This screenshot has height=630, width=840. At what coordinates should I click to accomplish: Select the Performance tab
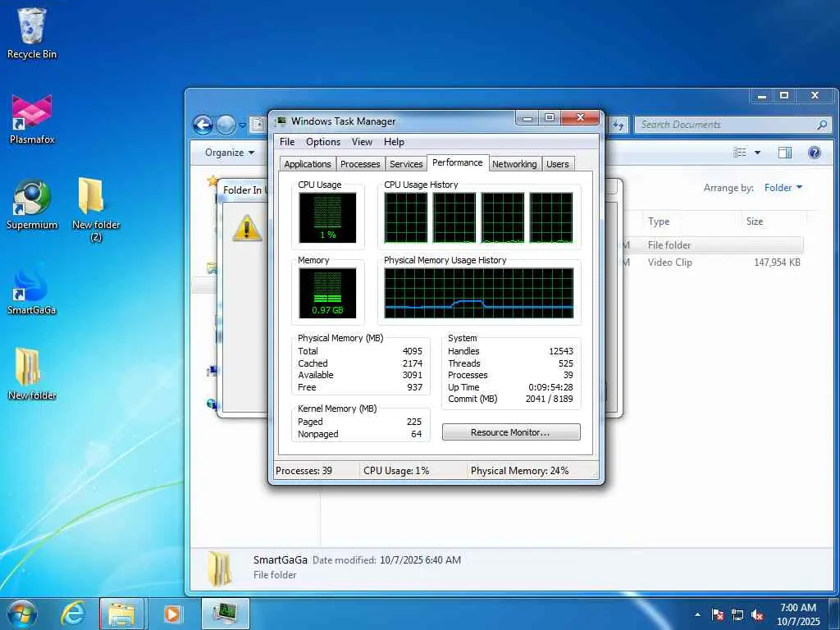tap(458, 163)
